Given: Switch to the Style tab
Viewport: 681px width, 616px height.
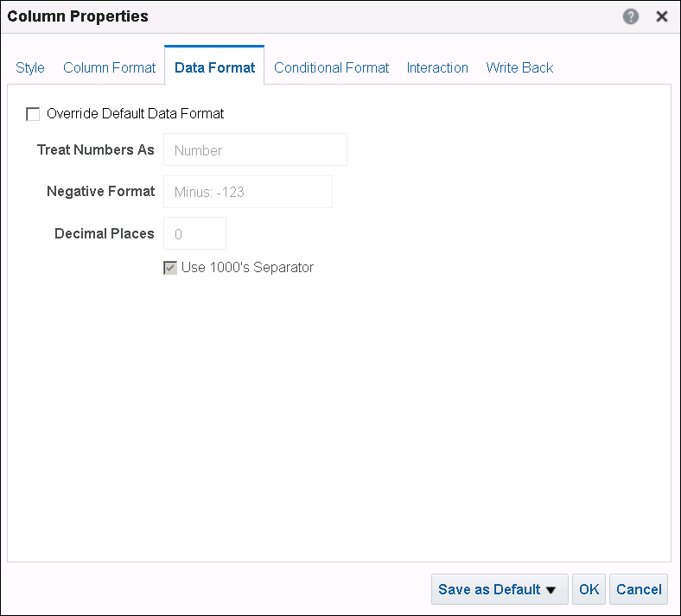Looking at the screenshot, I should (x=30, y=67).
